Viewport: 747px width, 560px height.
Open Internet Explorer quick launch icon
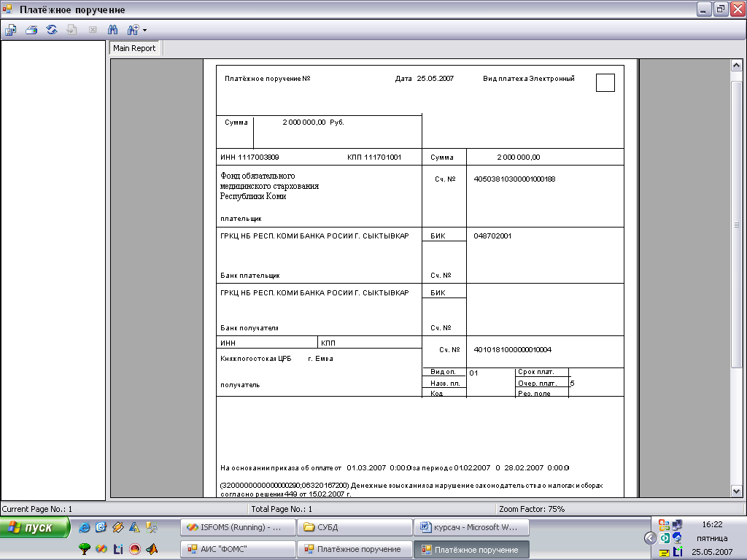(85, 527)
